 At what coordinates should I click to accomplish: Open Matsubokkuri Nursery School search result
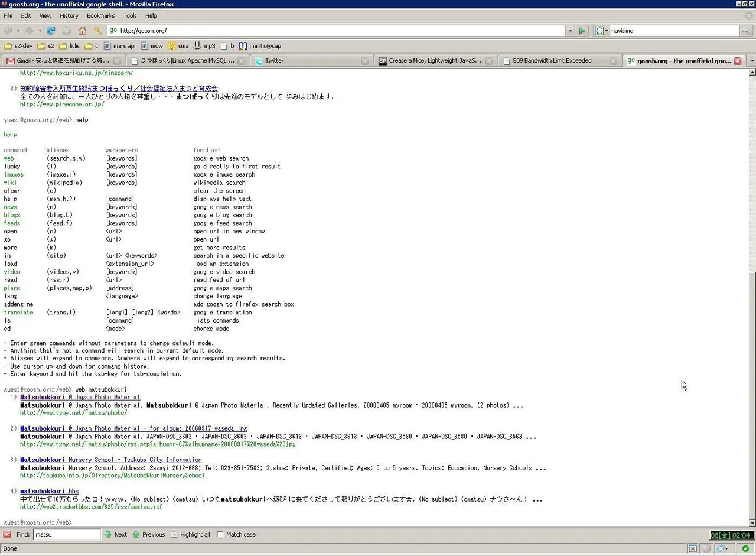pos(110,460)
